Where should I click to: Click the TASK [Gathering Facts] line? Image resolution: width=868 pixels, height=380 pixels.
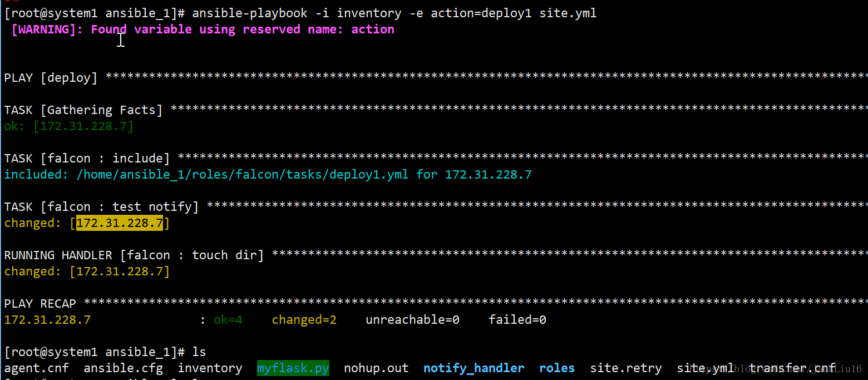(436, 110)
